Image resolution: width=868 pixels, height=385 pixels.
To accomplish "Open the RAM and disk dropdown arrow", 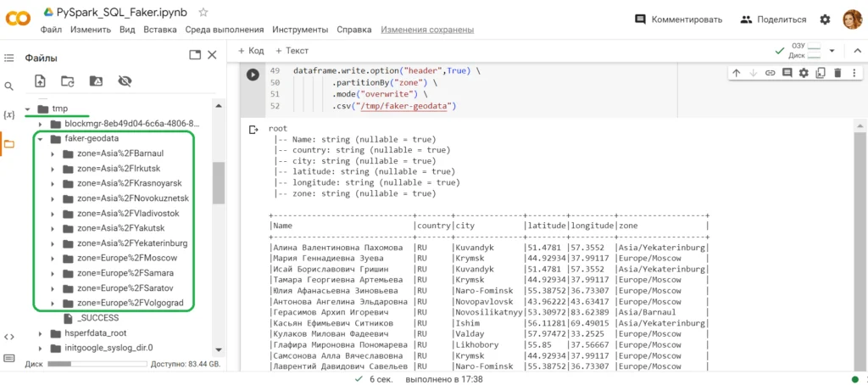I will pyautogui.click(x=832, y=51).
